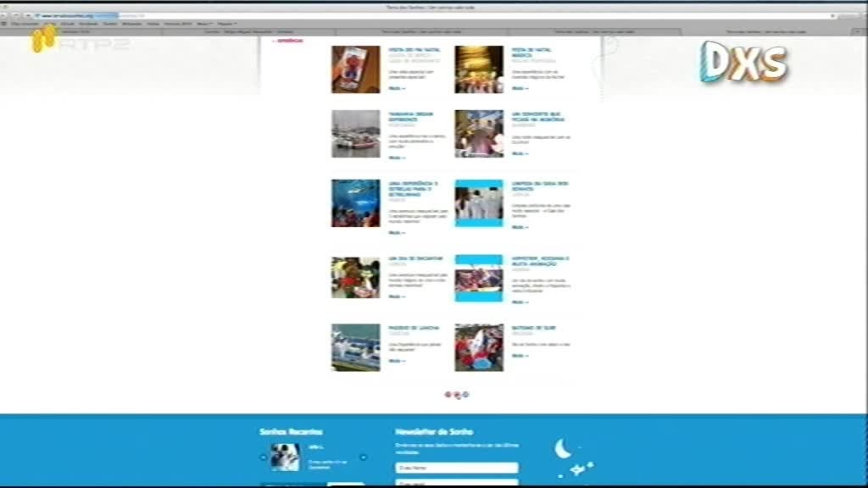Click the Sonhos Recentes profile picture
The height and width of the screenshot is (488, 868).
coord(286,457)
